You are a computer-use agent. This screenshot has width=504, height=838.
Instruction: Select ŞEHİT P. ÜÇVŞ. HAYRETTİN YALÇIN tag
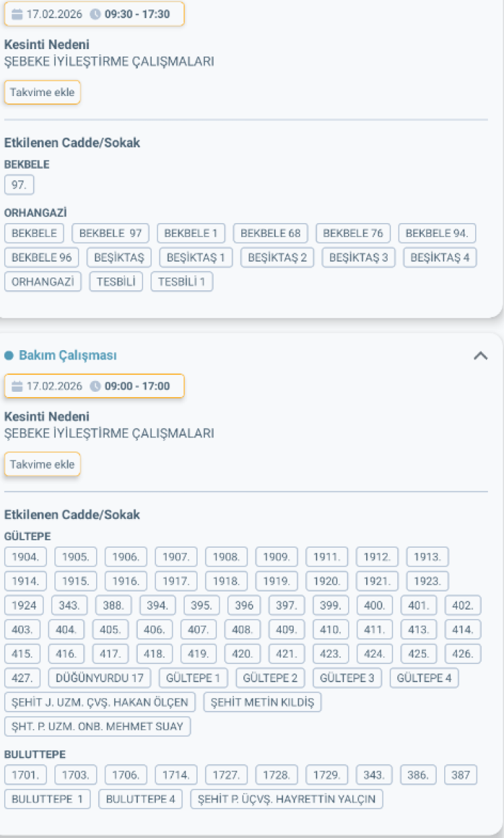[x=287, y=799]
